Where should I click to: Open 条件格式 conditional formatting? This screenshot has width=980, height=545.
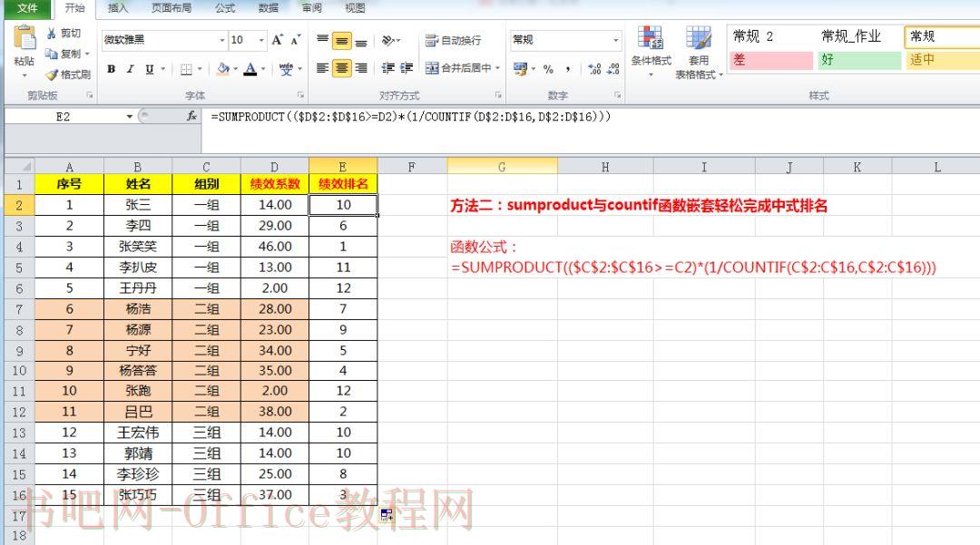click(651, 52)
